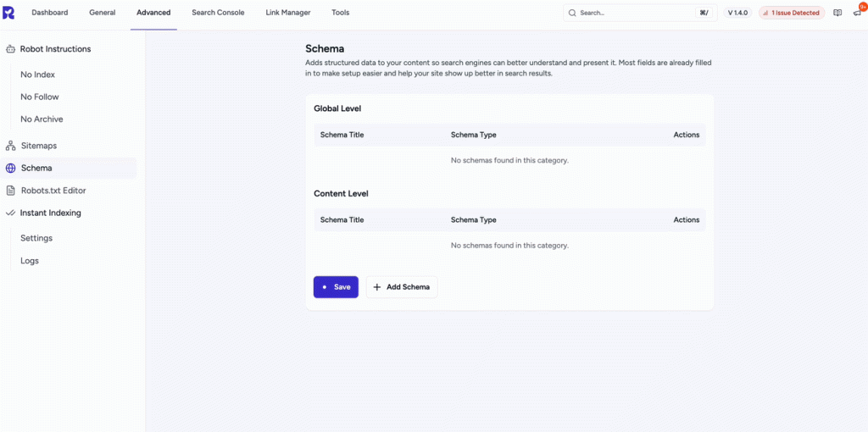
Task: Go to the Link Manager tab
Action: [x=288, y=12]
